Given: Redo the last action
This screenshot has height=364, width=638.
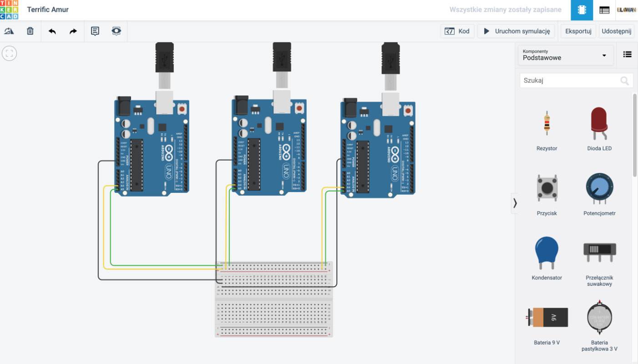Looking at the screenshot, I should (73, 31).
